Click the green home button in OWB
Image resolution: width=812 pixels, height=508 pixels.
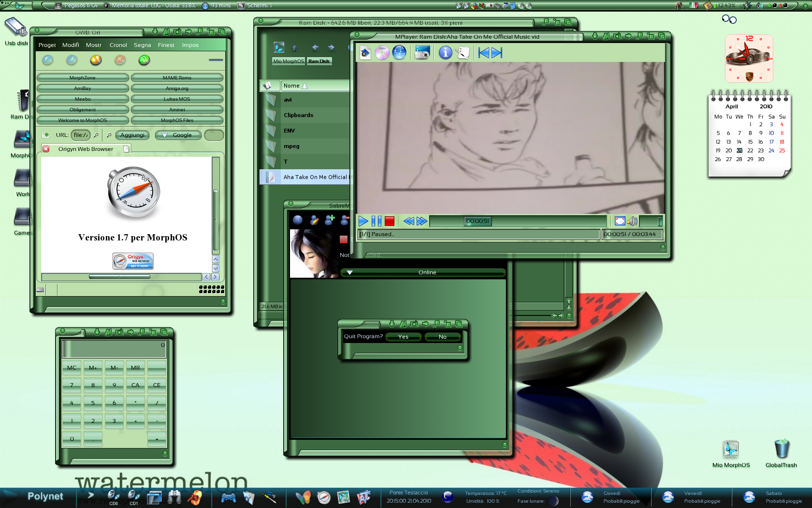pos(144,60)
